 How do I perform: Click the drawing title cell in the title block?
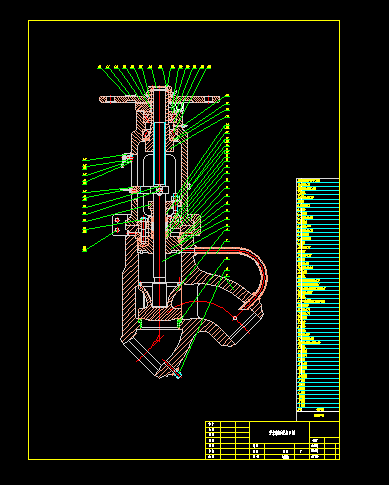[x=279, y=432]
